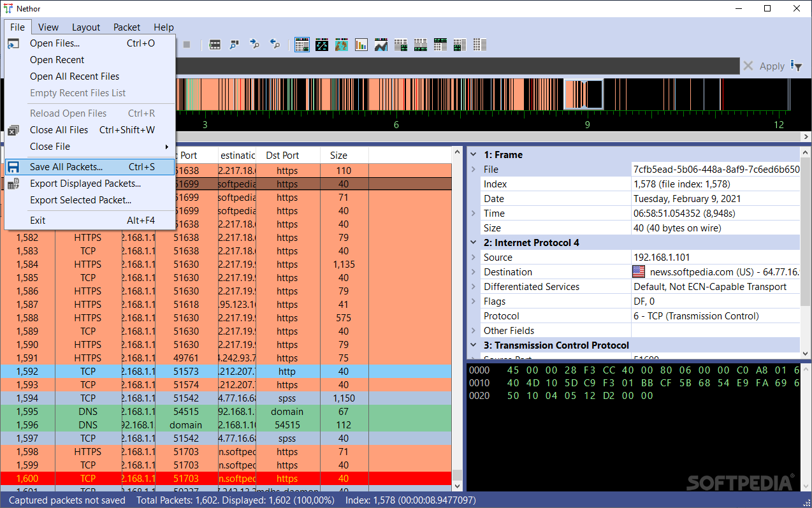The image size is (812, 508).
Task: Select Open All Recent Files
Action: click(x=90, y=76)
